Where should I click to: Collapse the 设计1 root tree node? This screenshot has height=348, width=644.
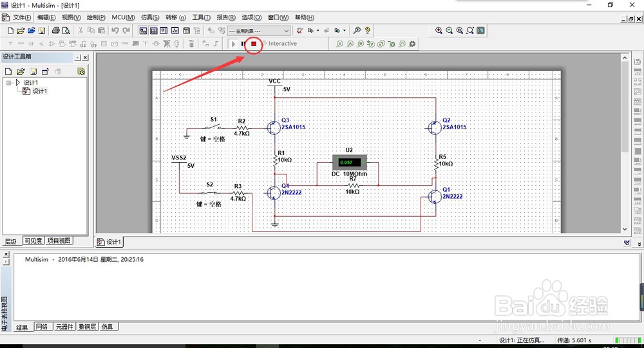(x=8, y=82)
